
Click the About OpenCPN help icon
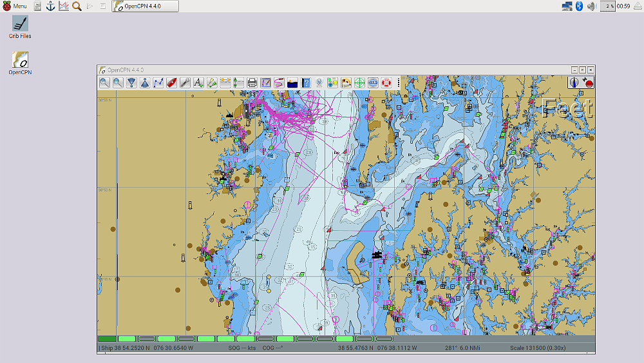click(306, 83)
